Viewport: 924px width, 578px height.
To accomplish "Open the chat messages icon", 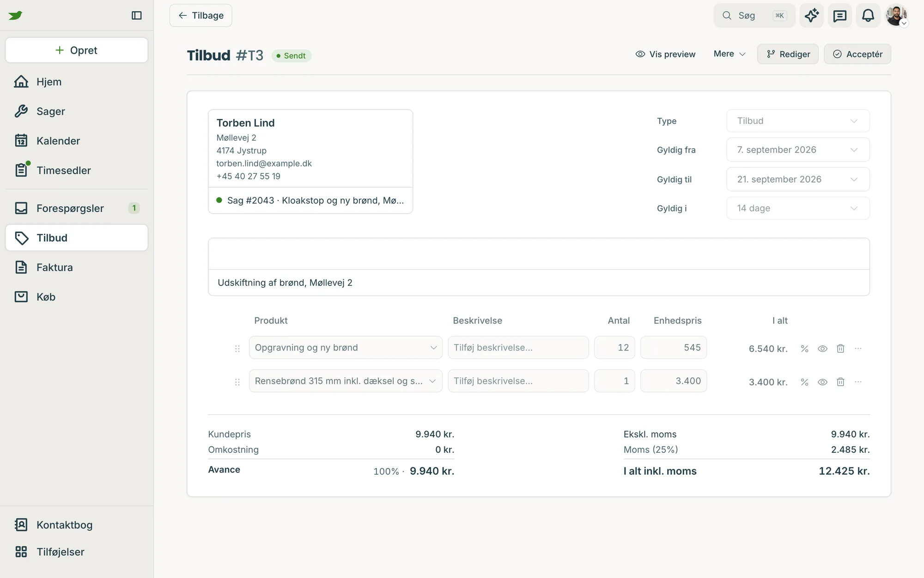I will [839, 15].
